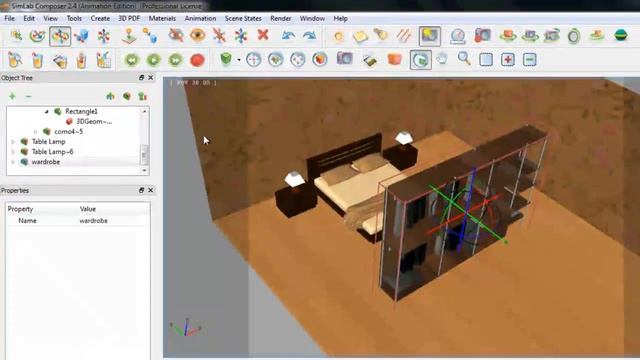
Task: Click the rightmost Object Tree toolbar icon
Action: pos(142,96)
